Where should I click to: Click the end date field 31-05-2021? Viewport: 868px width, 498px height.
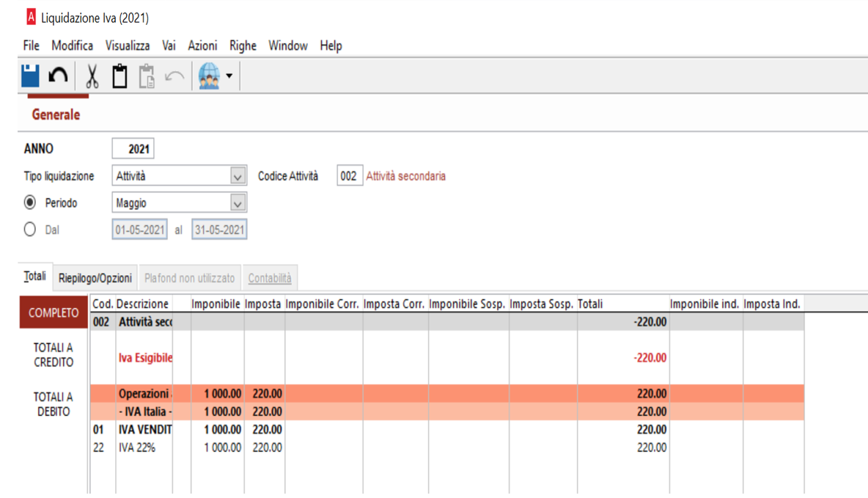219,230
